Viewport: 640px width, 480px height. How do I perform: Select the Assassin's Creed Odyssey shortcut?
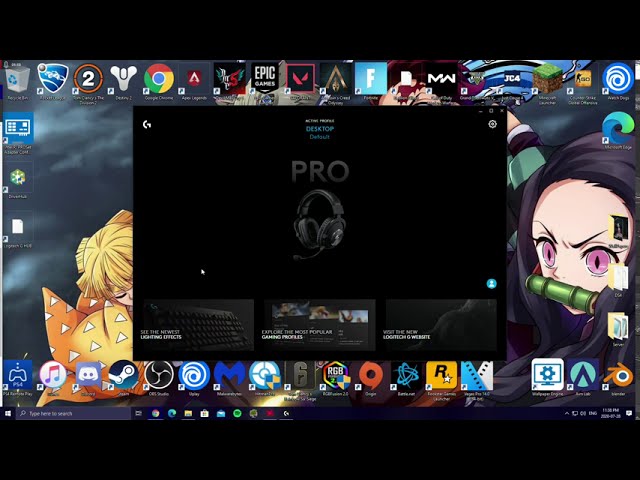click(x=336, y=84)
